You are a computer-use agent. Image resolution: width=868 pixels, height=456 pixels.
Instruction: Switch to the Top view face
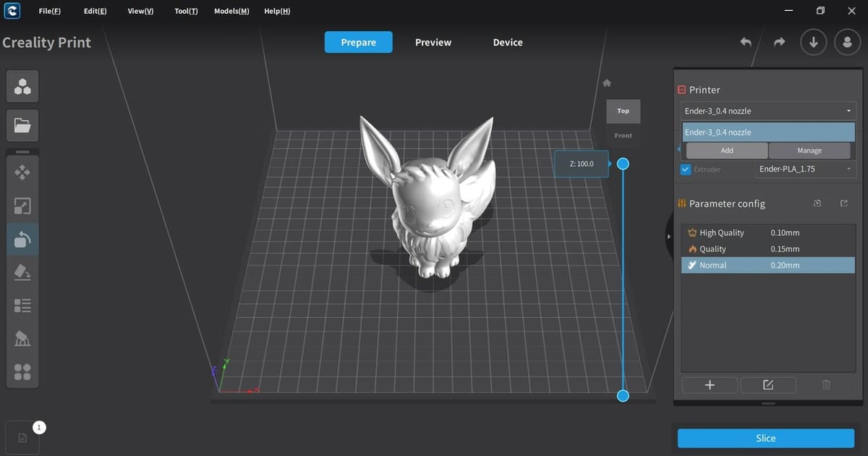click(x=623, y=111)
